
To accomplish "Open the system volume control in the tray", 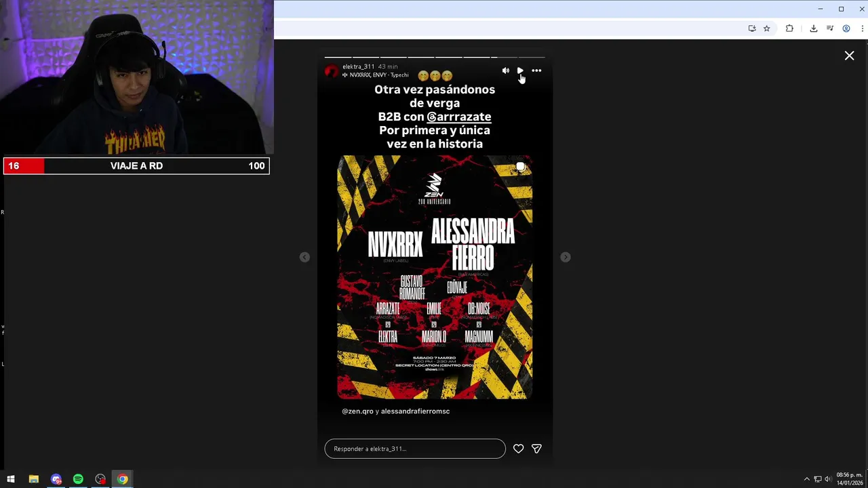I will point(827,479).
